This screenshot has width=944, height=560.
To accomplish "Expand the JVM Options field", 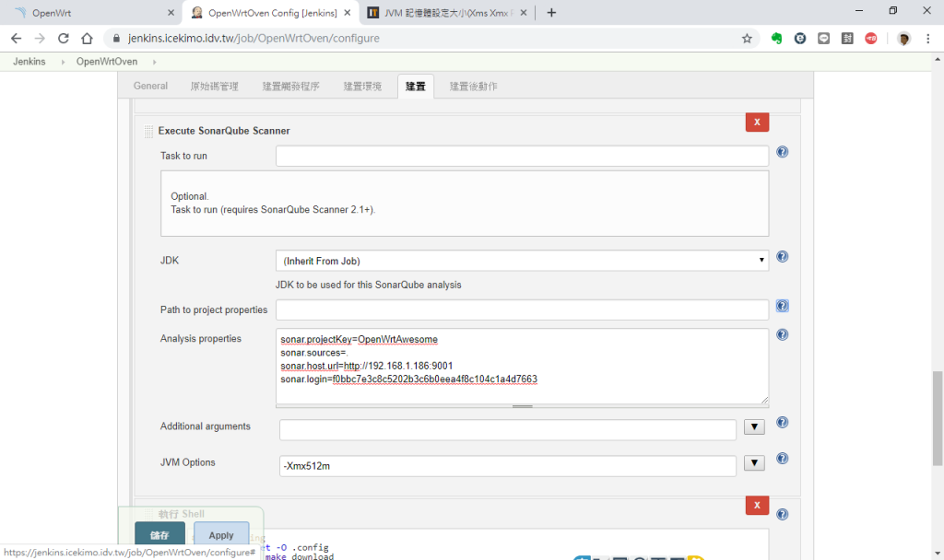I will click(x=754, y=463).
